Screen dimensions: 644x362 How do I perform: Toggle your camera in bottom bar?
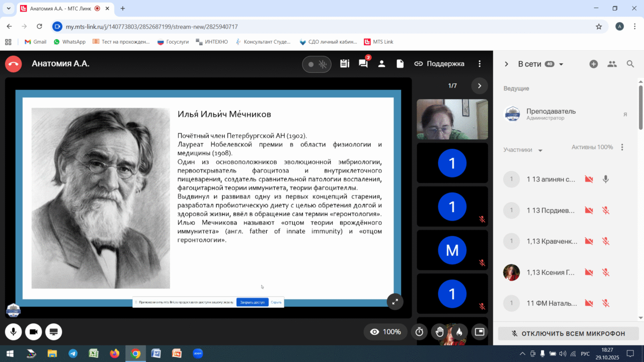34,332
